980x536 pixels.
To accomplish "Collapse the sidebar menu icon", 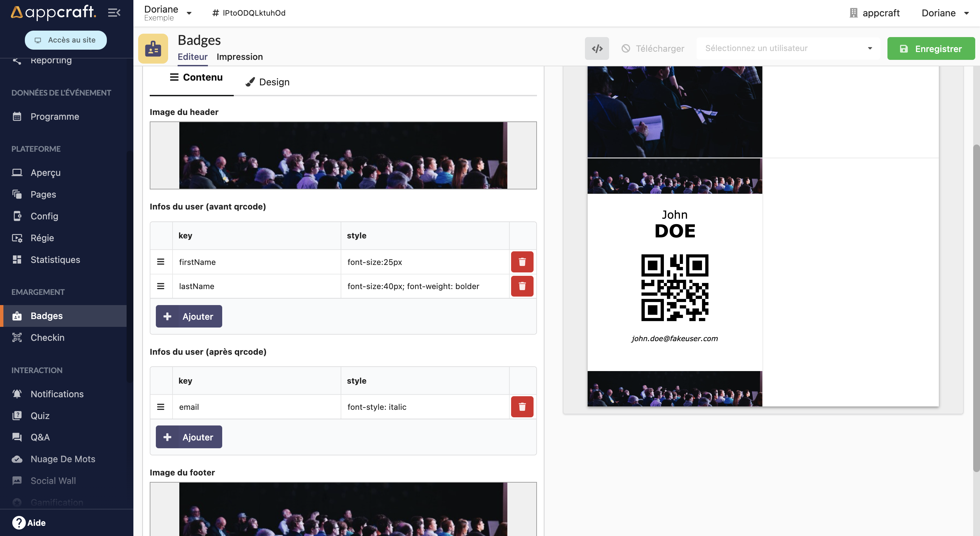I will pyautogui.click(x=114, y=13).
